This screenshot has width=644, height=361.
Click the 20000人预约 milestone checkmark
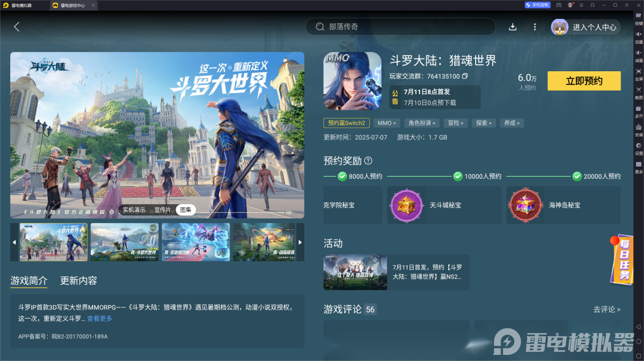coord(577,176)
